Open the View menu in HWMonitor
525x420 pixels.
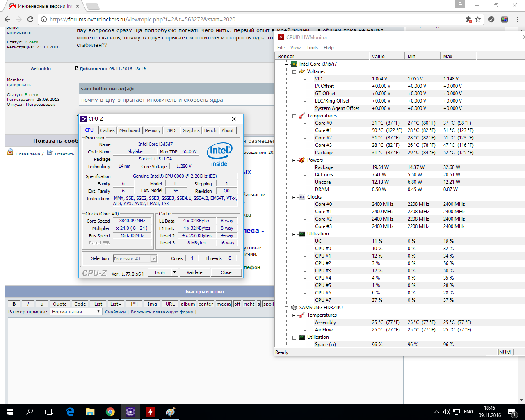[295, 48]
